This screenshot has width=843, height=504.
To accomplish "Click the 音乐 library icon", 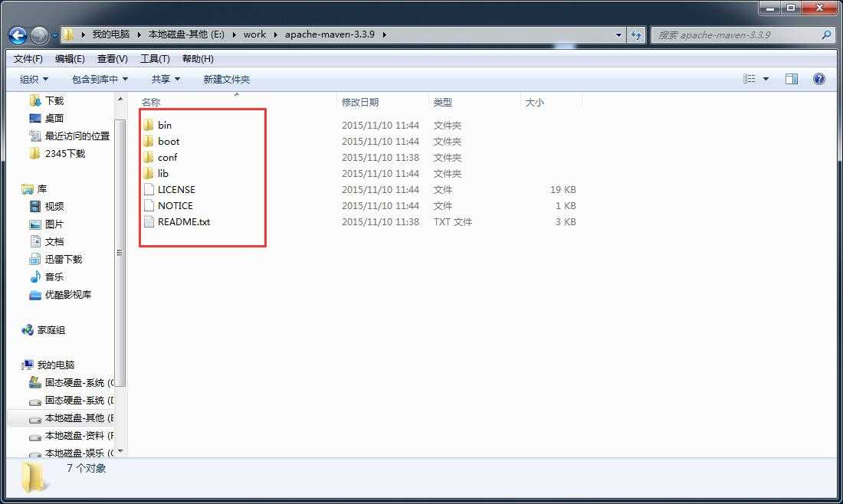I will [x=35, y=277].
